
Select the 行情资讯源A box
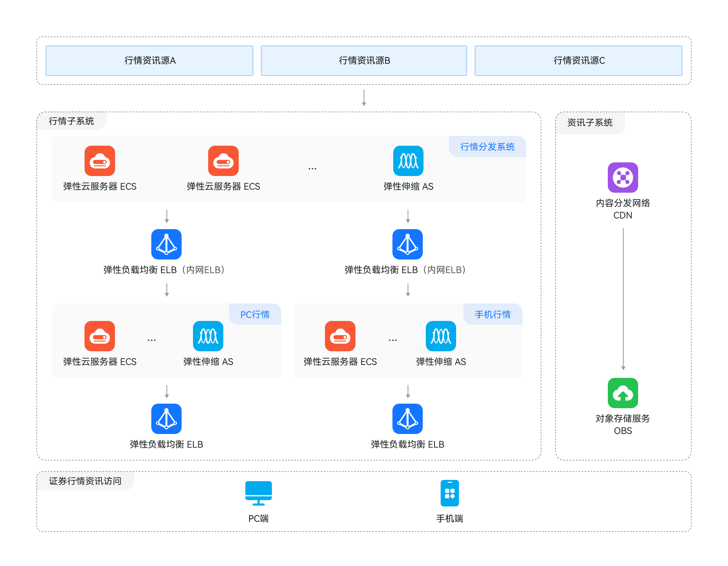(x=149, y=61)
